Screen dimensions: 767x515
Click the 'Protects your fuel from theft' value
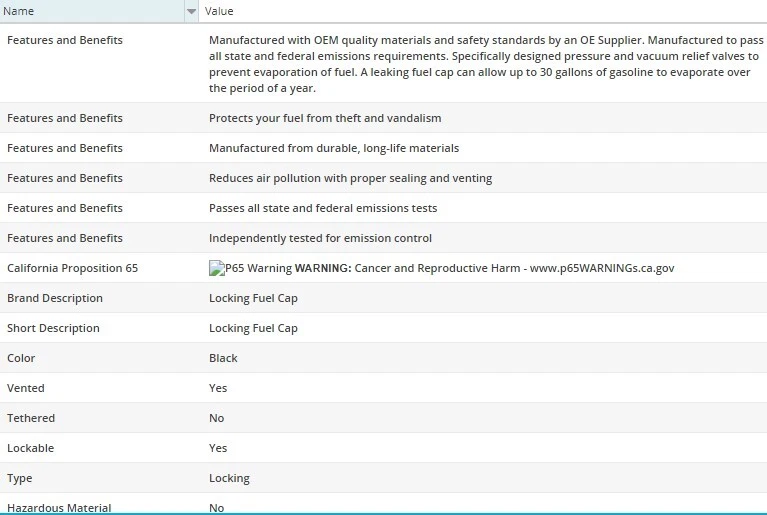pyautogui.click(x=325, y=118)
